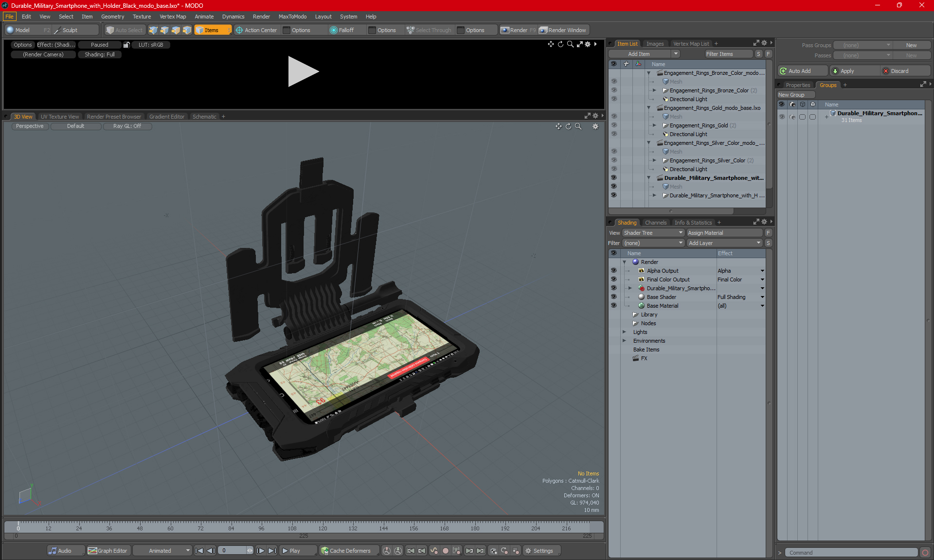
Task: Click New button next to Pass Groups
Action: [911, 45]
